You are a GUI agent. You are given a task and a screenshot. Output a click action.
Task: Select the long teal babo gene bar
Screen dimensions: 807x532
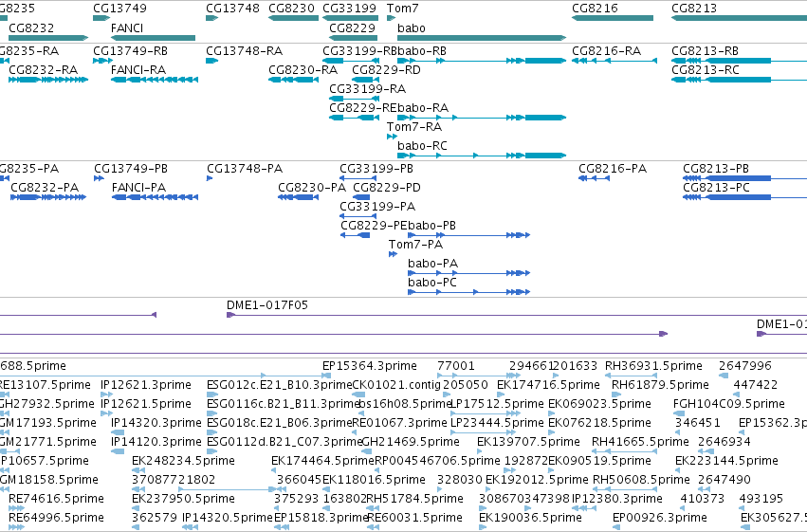coord(482,38)
